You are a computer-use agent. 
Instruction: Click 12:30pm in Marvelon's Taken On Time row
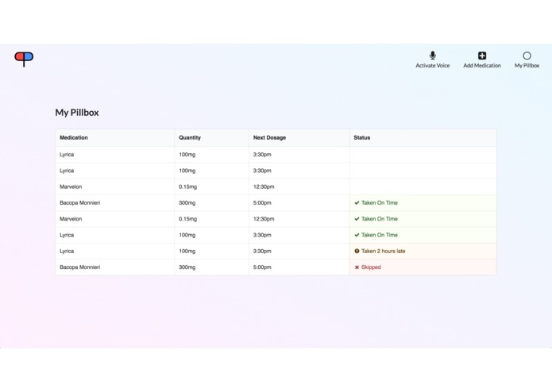(264, 219)
